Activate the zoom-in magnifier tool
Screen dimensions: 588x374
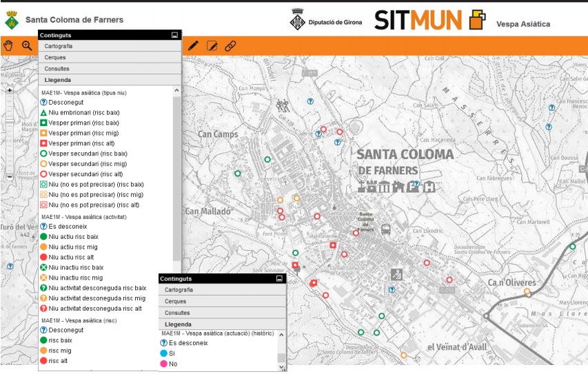[28, 45]
